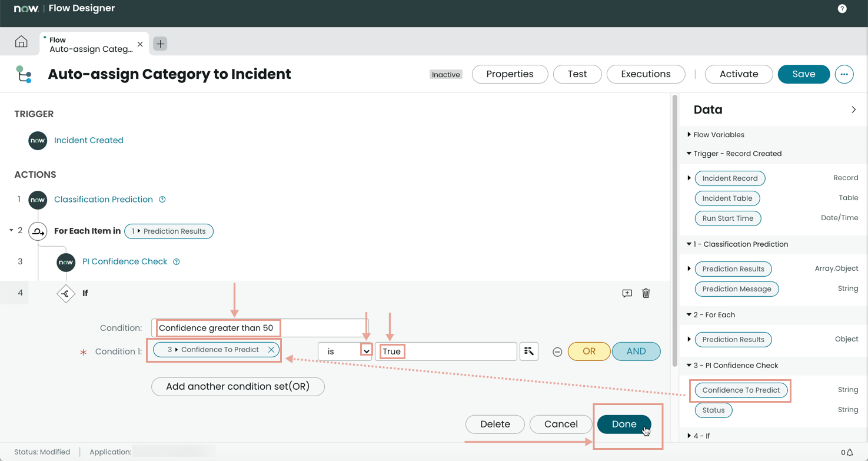Open the 'is' operator dropdown
Screen dimensions: 868x461
(345, 351)
